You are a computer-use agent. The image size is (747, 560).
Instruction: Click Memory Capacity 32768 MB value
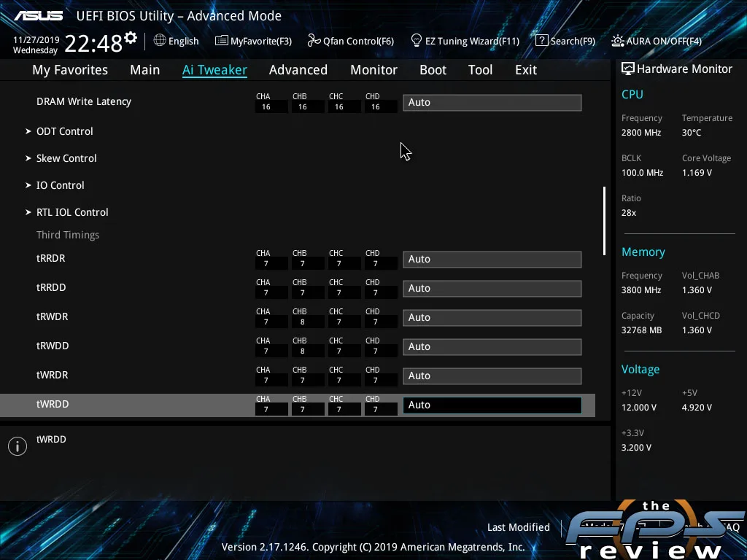pos(642,330)
